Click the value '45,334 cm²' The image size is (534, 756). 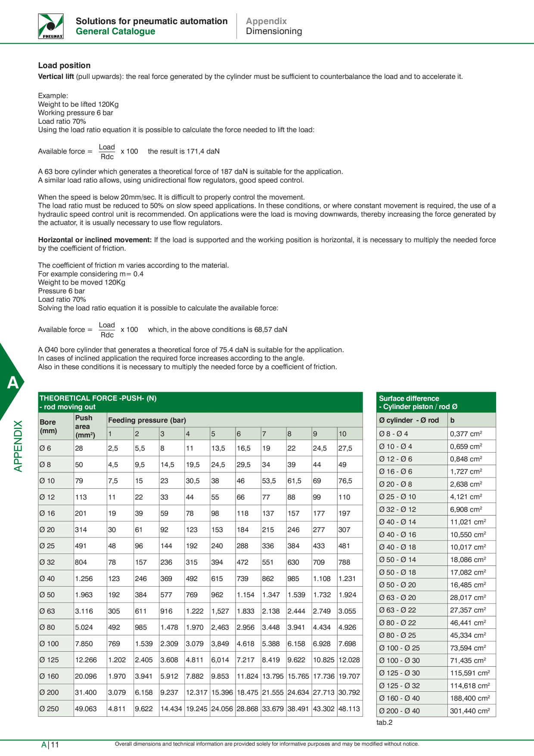coord(468,636)
